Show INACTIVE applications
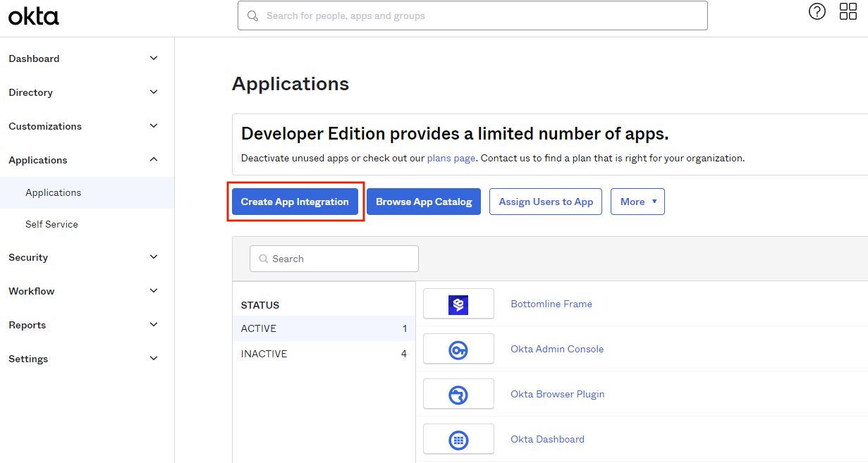The height and width of the screenshot is (463, 868). point(264,353)
